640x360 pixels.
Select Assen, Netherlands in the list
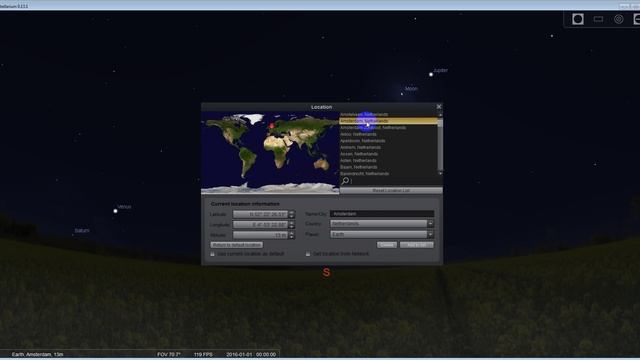(359, 154)
